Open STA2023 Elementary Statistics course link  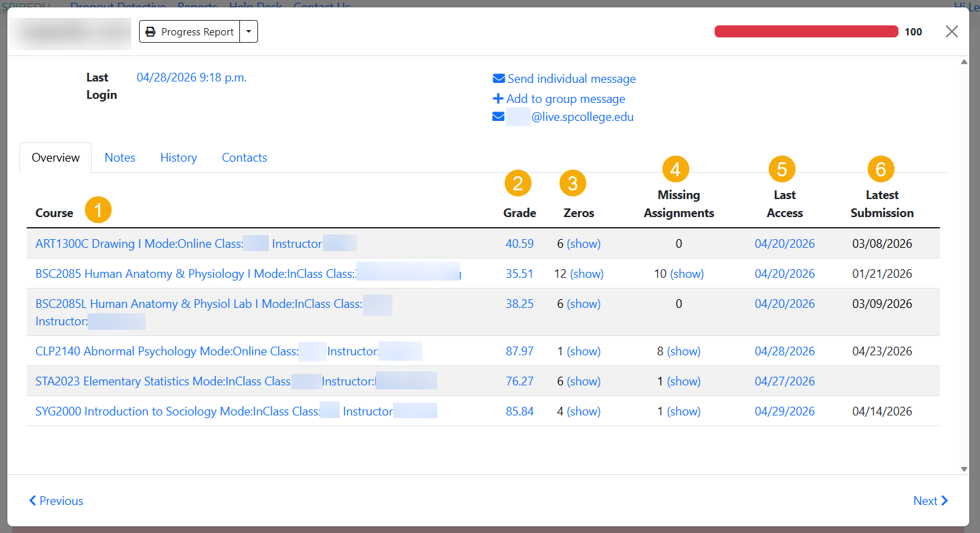tap(236, 381)
